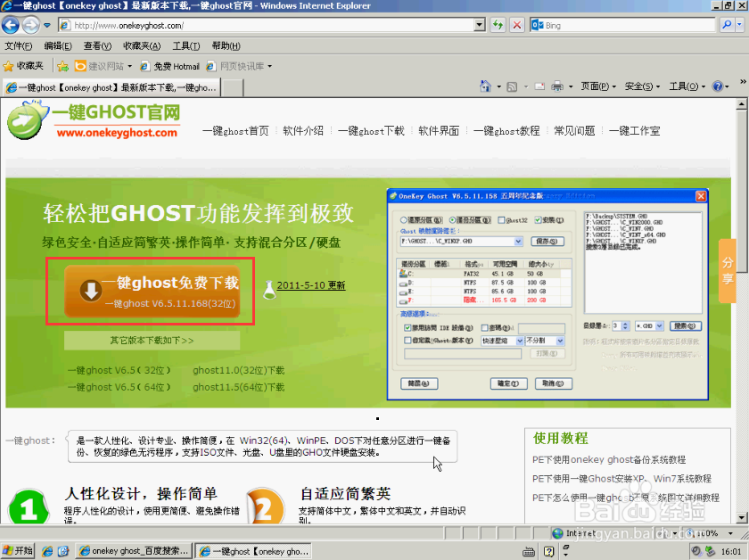Click the download arrow circle icon
749x560 pixels.
(x=90, y=290)
